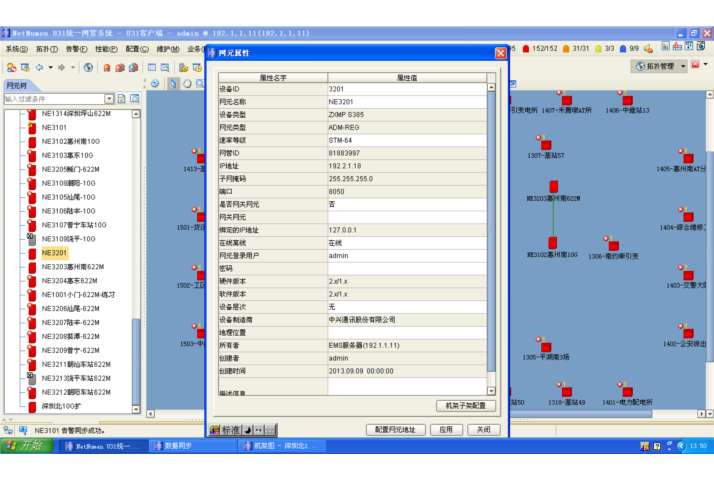Click the 网元名称 value field NE3201

pos(406,102)
